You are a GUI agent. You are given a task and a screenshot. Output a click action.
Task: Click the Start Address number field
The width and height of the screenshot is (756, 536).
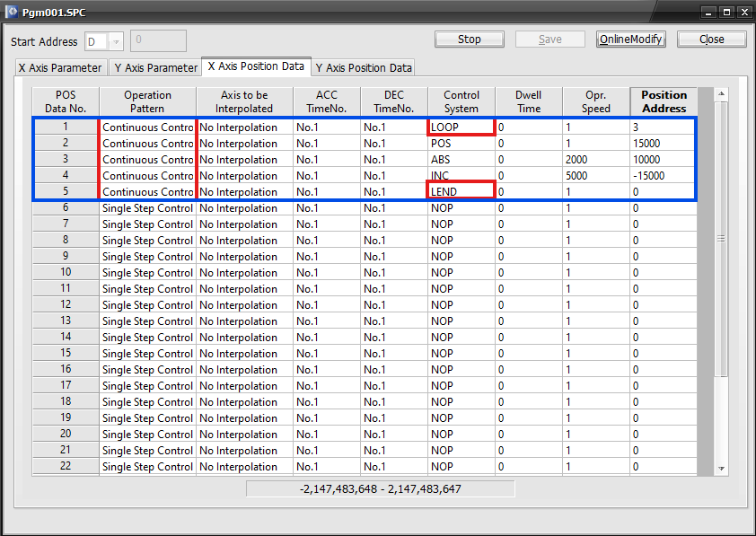tap(158, 40)
